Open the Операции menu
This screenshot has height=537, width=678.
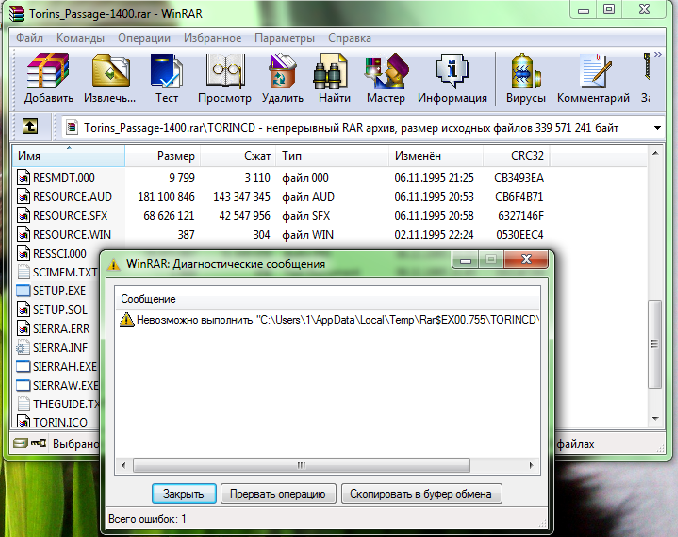(x=144, y=38)
